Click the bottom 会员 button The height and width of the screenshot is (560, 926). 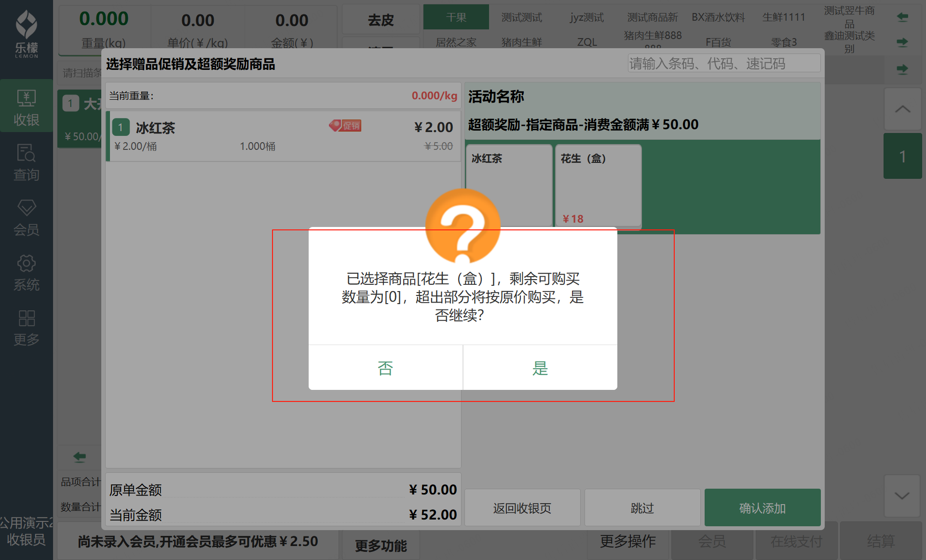[712, 541]
